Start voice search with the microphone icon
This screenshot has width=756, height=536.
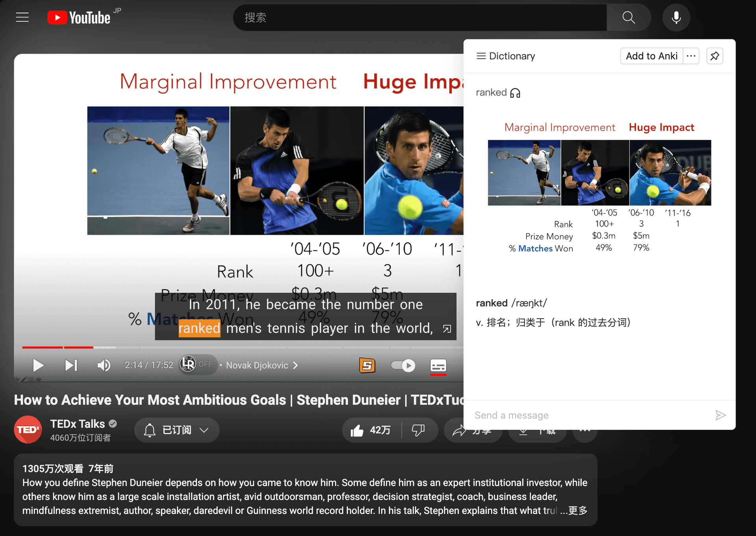pyautogui.click(x=676, y=18)
